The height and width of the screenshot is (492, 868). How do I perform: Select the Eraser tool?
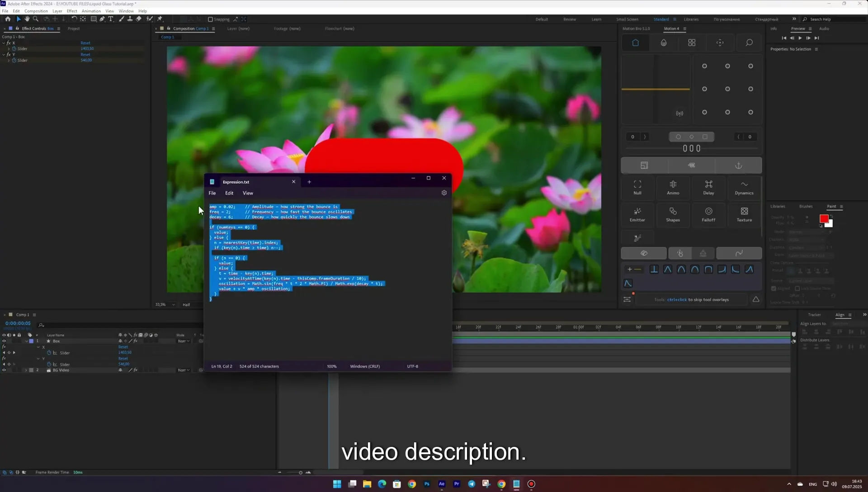tap(139, 19)
